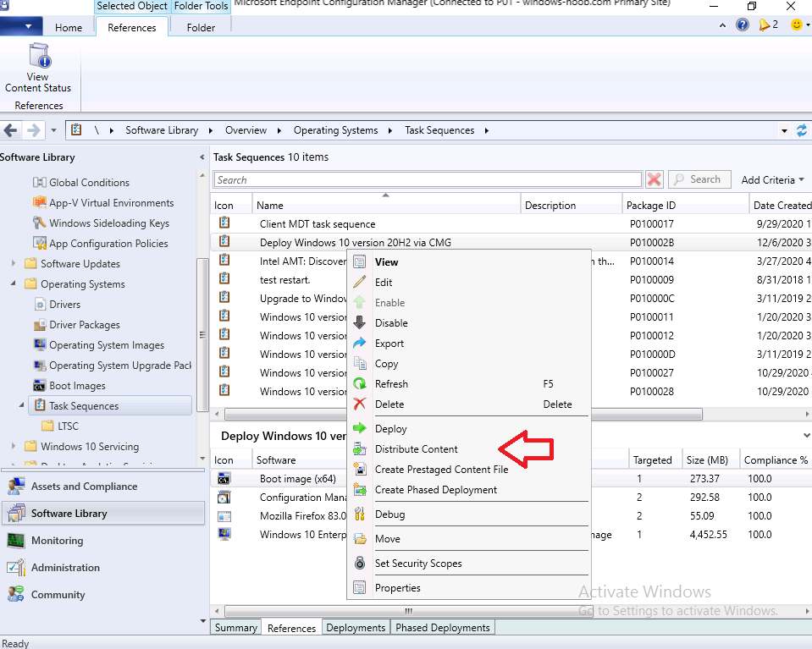This screenshot has width=812, height=649.
Task: Open the notifications bell icon
Action: click(765, 25)
